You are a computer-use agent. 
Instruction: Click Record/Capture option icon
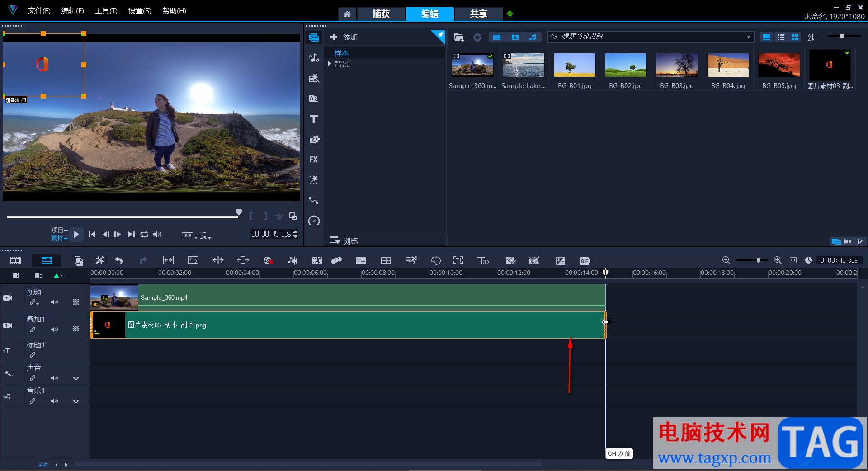click(x=268, y=260)
